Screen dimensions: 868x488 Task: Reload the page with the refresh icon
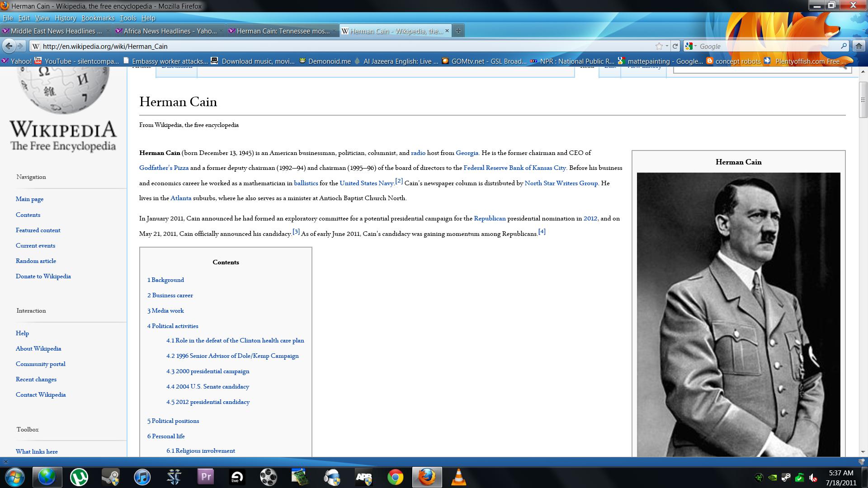[675, 46]
